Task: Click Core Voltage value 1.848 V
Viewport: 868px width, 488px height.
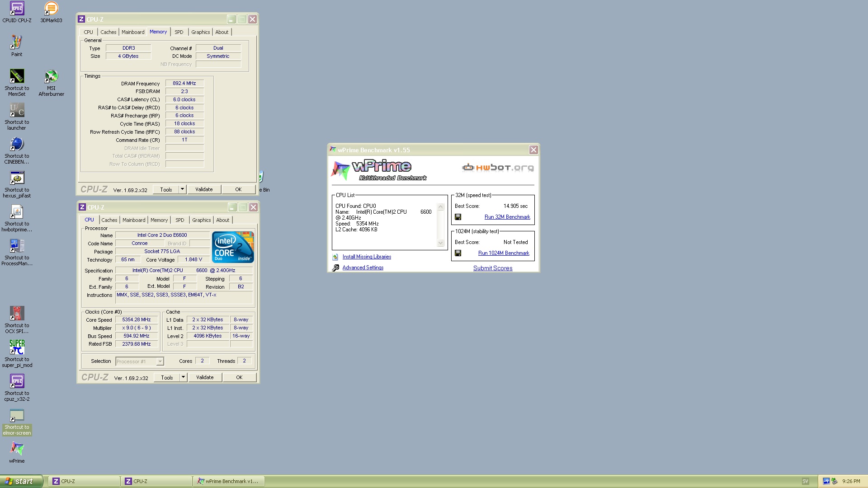Action: pyautogui.click(x=193, y=259)
